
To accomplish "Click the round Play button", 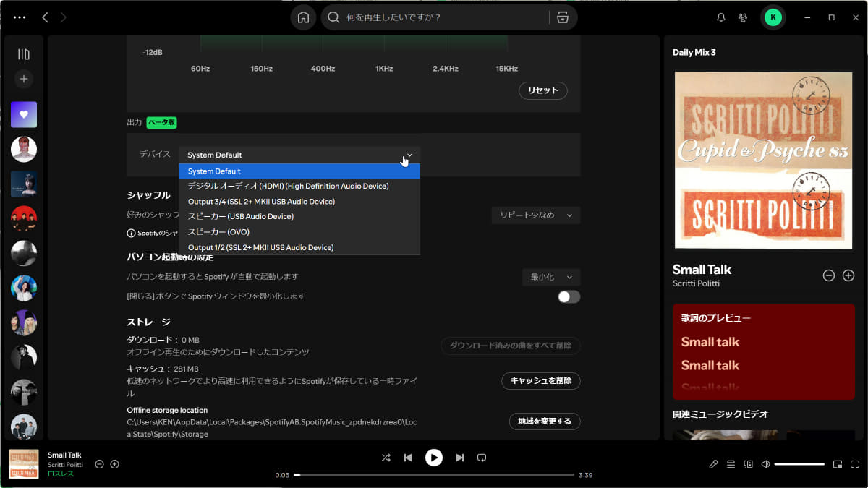I will tap(433, 458).
